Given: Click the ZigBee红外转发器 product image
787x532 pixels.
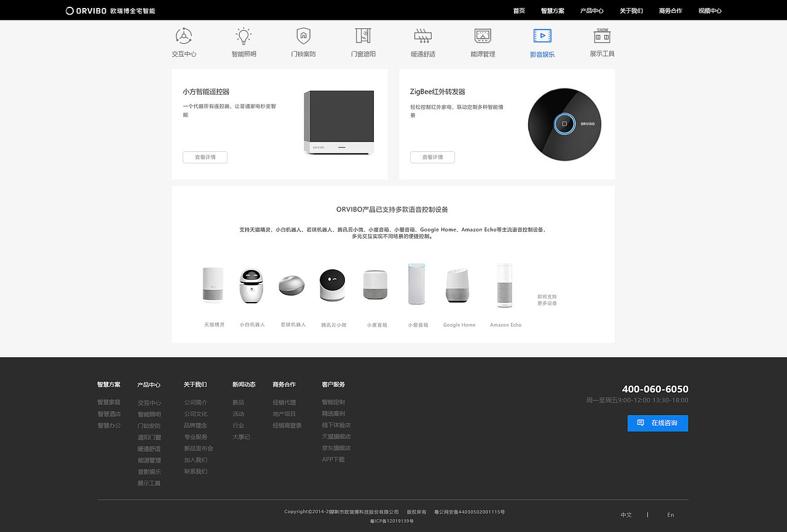Looking at the screenshot, I should point(564,124).
